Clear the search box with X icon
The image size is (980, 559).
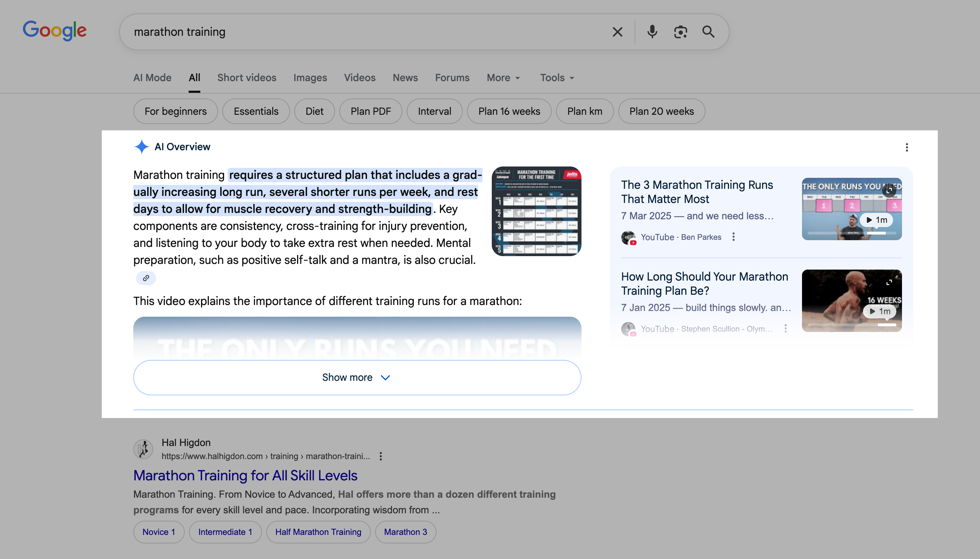(x=617, y=32)
